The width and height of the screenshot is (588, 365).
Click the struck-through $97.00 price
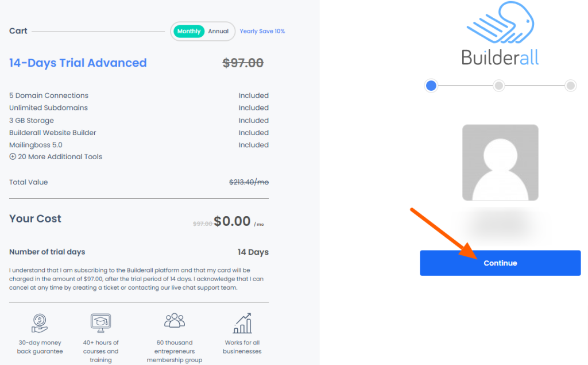coord(243,63)
